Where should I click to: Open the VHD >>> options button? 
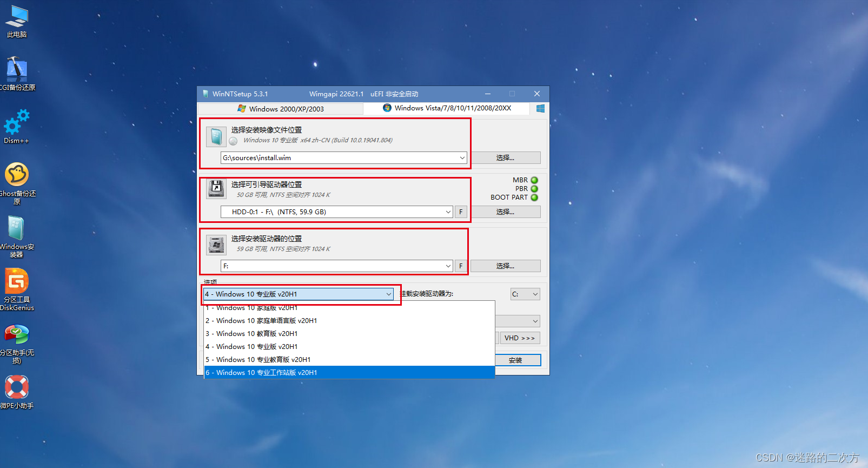(x=520, y=338)
